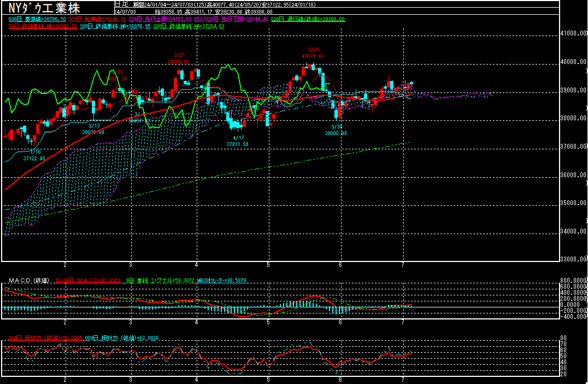The height and width of the screenshot is (384, 588).
Task: Click the 37000.00 price axis label
Action: [573, 147]
